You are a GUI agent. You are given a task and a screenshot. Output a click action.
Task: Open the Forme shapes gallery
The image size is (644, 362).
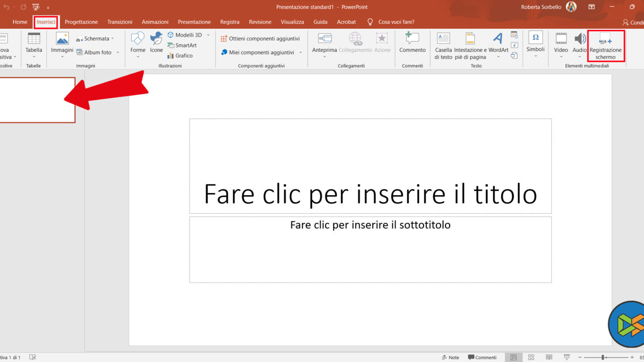[x=138, y=39]
